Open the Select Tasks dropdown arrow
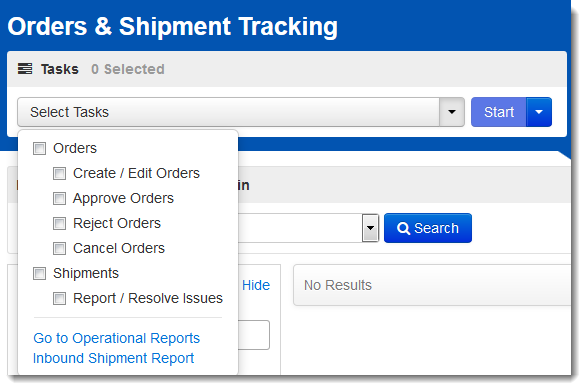The image size is (586, 390). pyautogui.click(x=451, y=112)
